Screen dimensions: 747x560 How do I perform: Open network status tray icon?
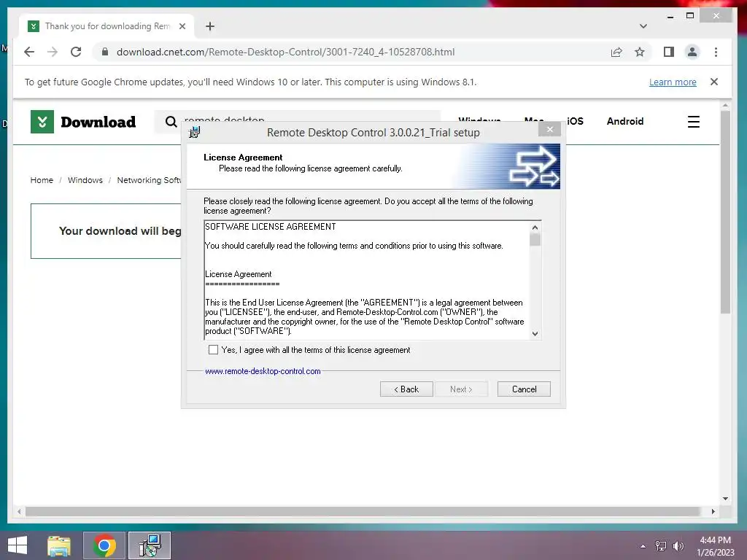coord(661,546)
